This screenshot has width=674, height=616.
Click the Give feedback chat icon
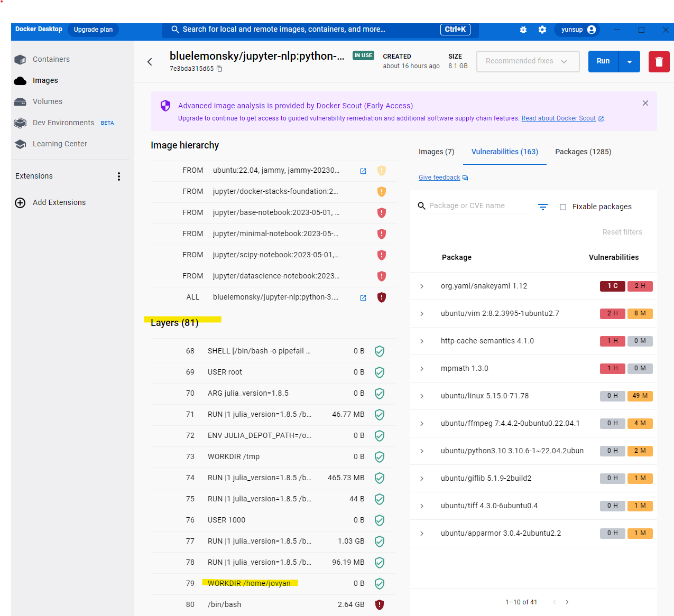coord(465,178)
